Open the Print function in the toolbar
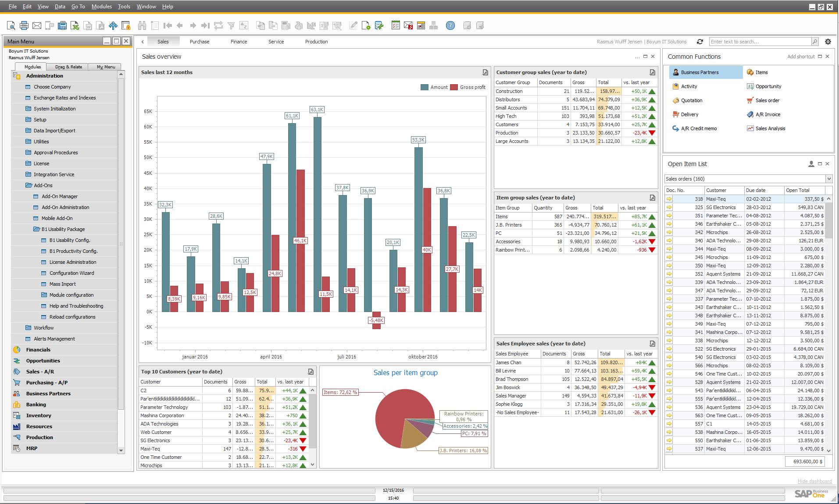The width and height of the screenshot is (839, 504). (24, 25)
